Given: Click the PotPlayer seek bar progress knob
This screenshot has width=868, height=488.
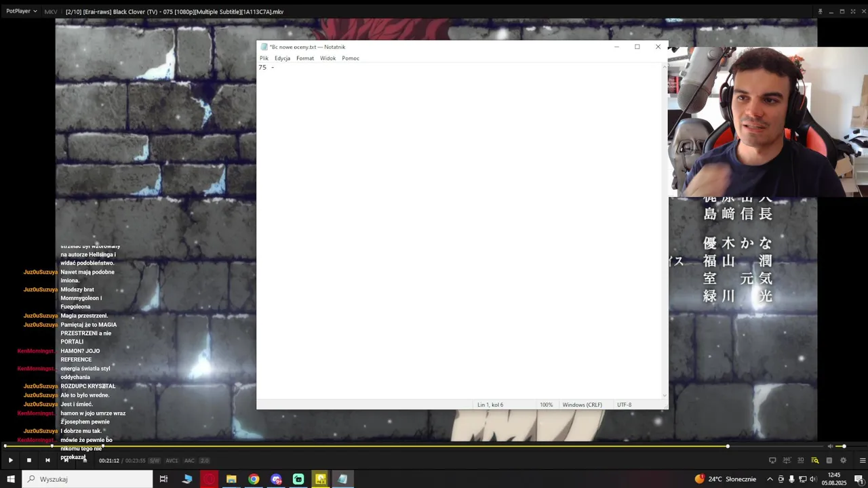Looking at the screenshot, I should [x=728, y=446].
